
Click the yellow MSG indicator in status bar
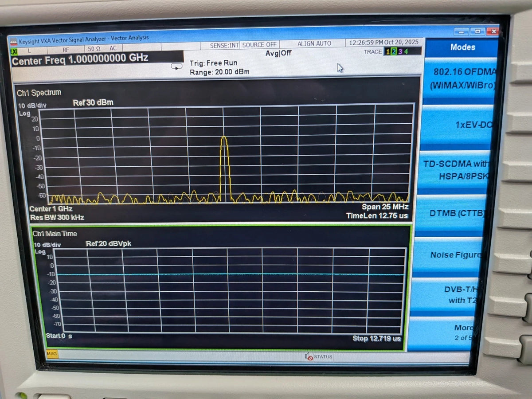click(x=52, y=353)
